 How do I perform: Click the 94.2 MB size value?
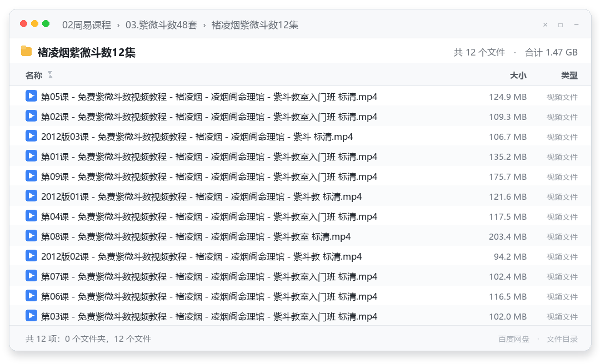click(511, 257)
